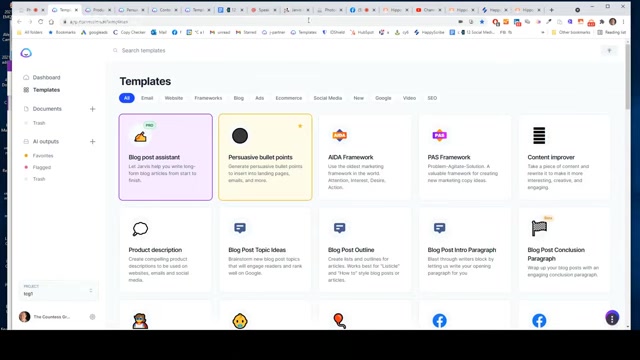
Task: Click the user profile avatar
Action: click(x=24, y=317)
